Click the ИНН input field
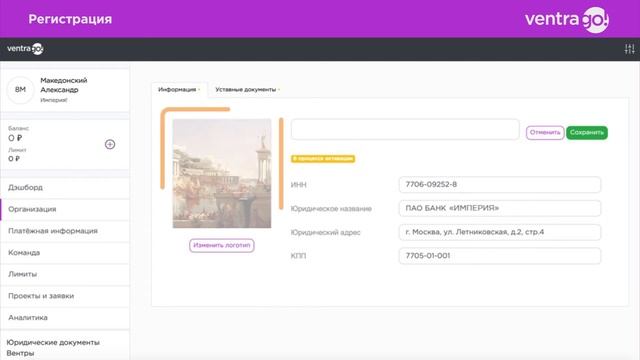Image resolution: width=640 pixels, height=360 pixels. (500, 184)
